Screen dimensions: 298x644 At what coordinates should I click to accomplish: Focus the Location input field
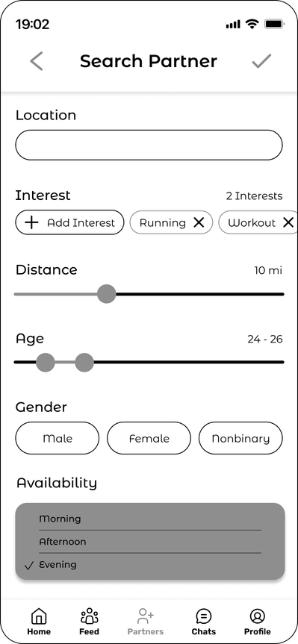pyautogui.click(x=149, y=145)
